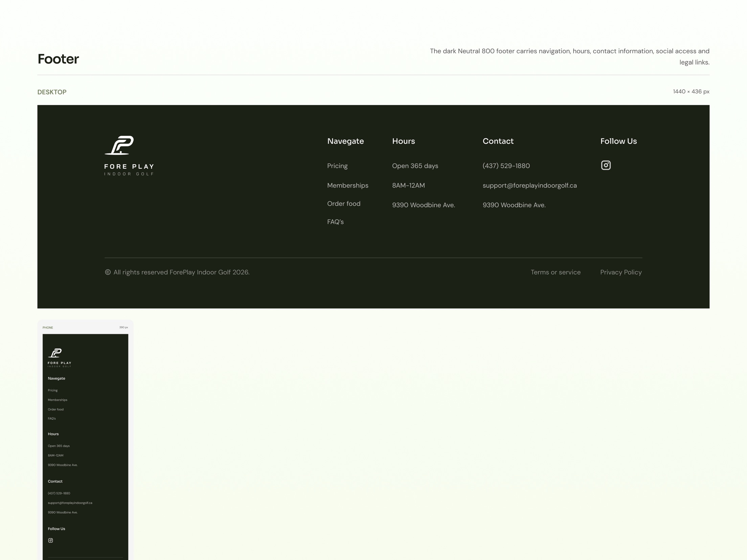The width and height of the screenshot is (747, 560).
Task: Click the Instagram icon in desktop footer
Action: pyautogui.click(x=606, y=165)
